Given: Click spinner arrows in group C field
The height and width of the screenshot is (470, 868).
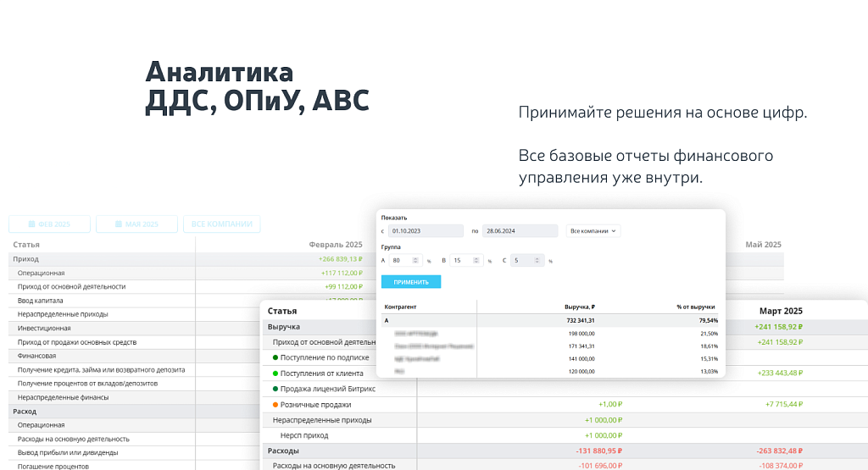Looking at the screenshot, I should click(537, 261).
